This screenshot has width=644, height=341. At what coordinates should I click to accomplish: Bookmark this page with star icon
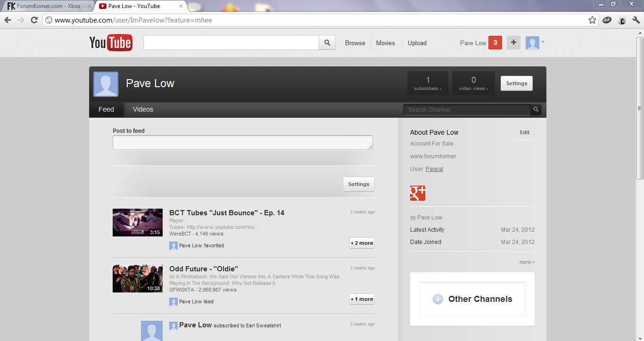click(592, 20)
